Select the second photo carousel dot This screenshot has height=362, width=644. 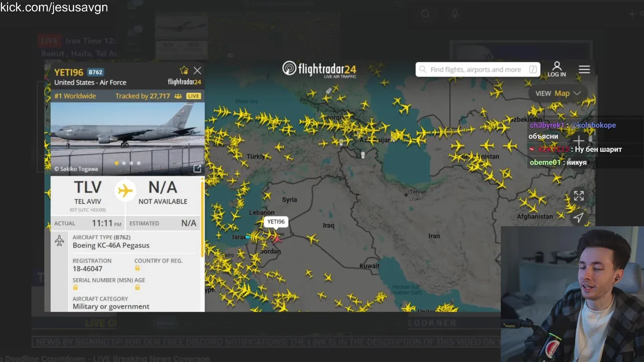coord(124,163)
